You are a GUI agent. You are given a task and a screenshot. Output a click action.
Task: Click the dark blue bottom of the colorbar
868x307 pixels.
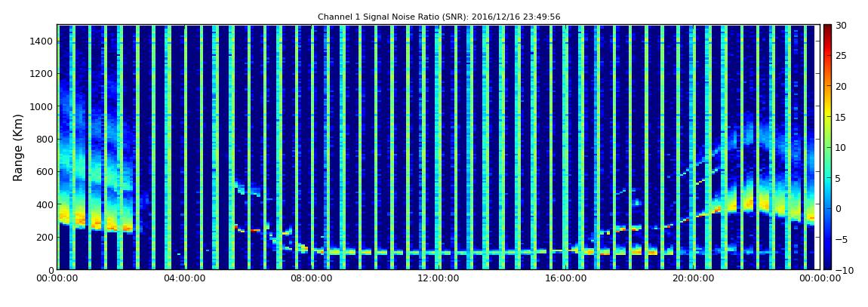[827, 265]
